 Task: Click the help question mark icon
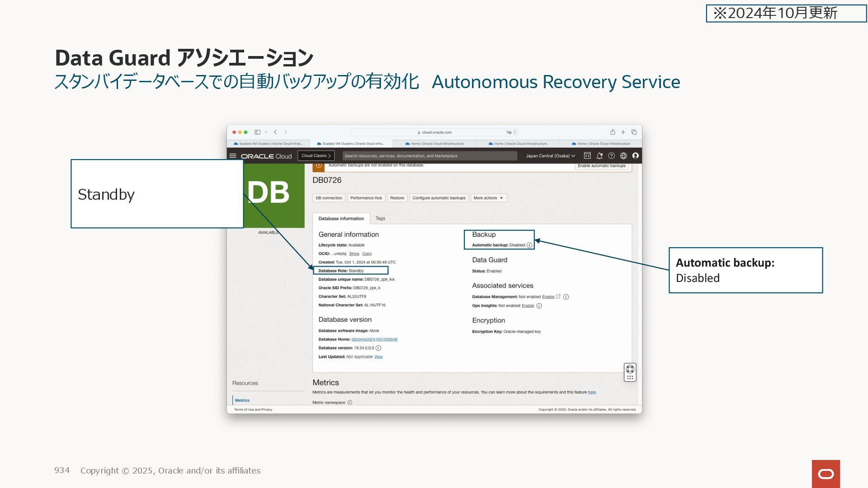pyautogui.click(x=611, y=156)
